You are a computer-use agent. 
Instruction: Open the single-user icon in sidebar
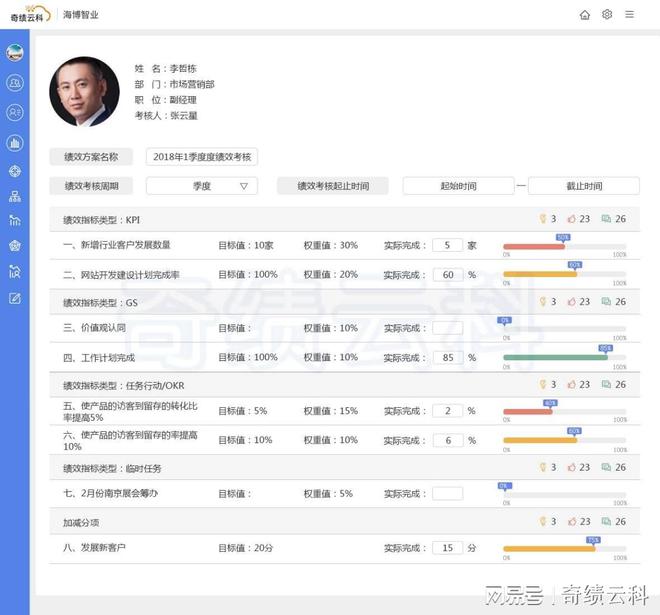(15, 83)
